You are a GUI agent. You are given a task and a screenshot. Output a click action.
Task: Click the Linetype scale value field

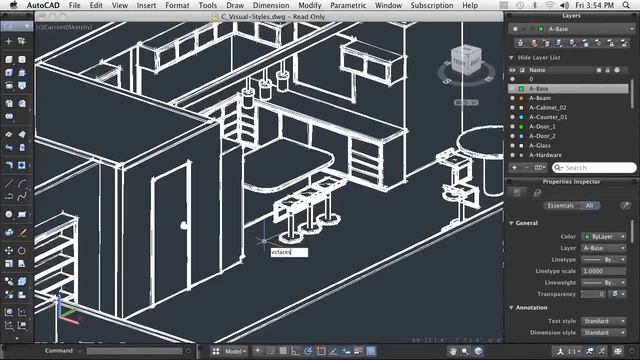coord(604,271)
